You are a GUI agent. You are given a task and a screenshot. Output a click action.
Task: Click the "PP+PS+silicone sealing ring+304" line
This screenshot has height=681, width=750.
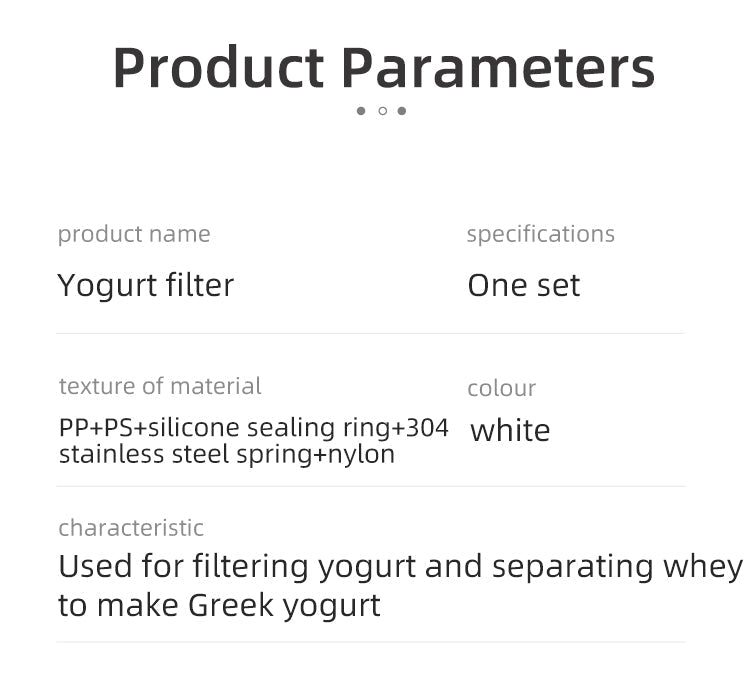[254, 428]
